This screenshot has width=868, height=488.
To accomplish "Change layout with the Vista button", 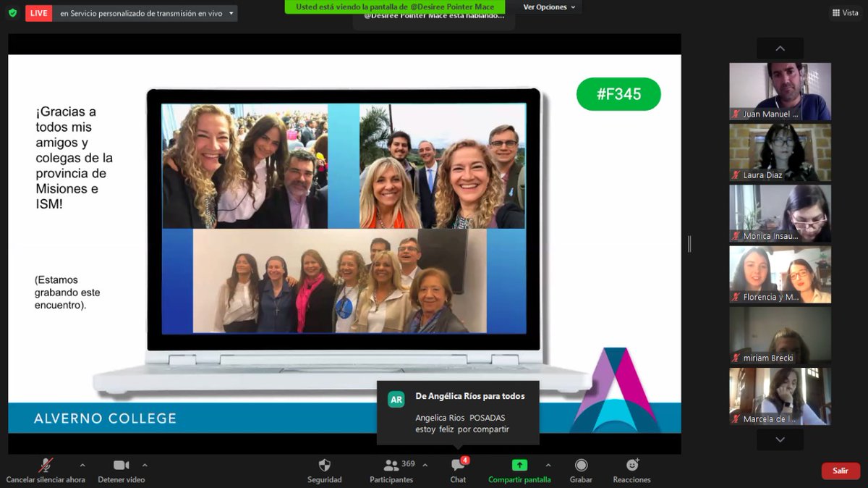I will (845, 13).
